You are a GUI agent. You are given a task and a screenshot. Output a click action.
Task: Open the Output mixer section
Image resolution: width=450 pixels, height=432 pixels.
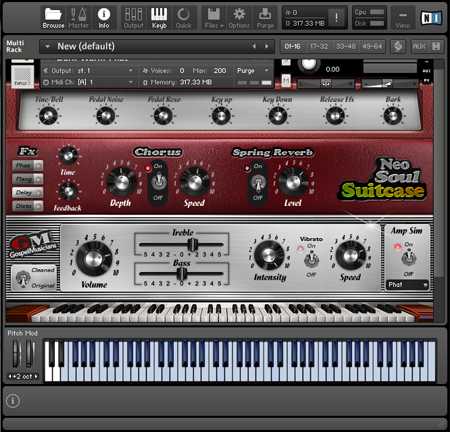(133, 18)
